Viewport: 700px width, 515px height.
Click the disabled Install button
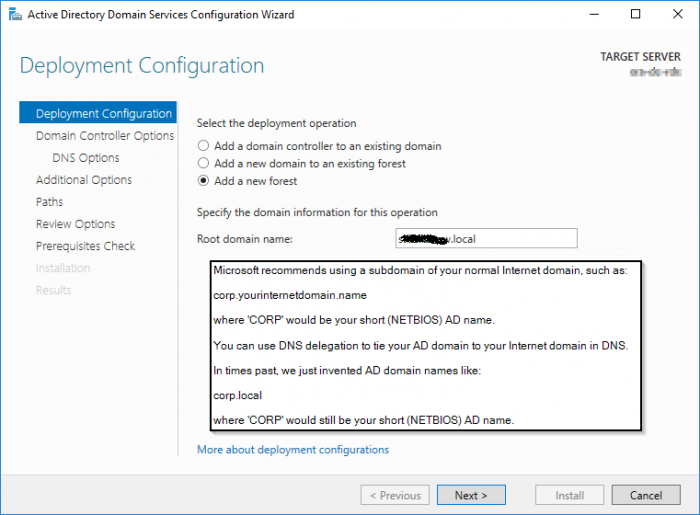click(570, 495)
